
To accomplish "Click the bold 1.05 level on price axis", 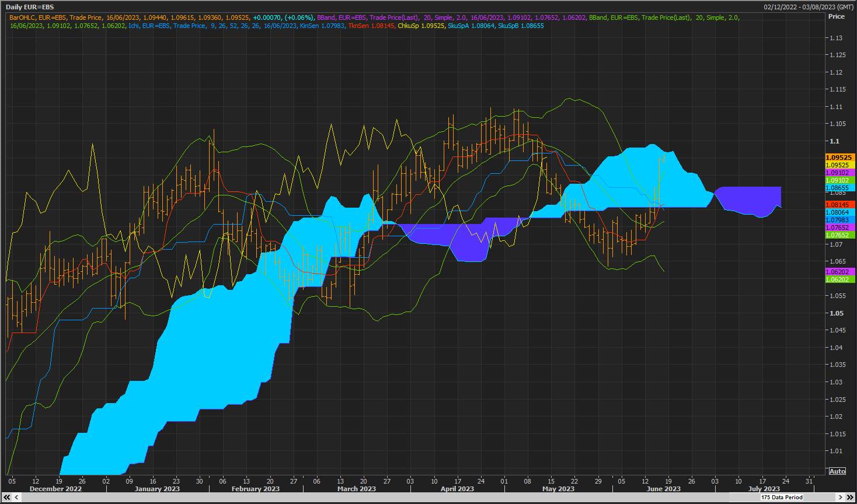I will click(x=836, y=313).
